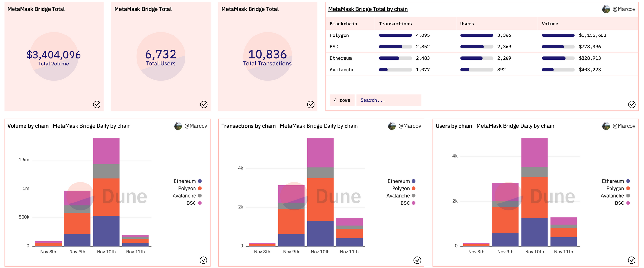Toggle Avalanche legend in Users by chain chart
The height and width of the screenshot is (268, 644).
(x=612, y=196)
